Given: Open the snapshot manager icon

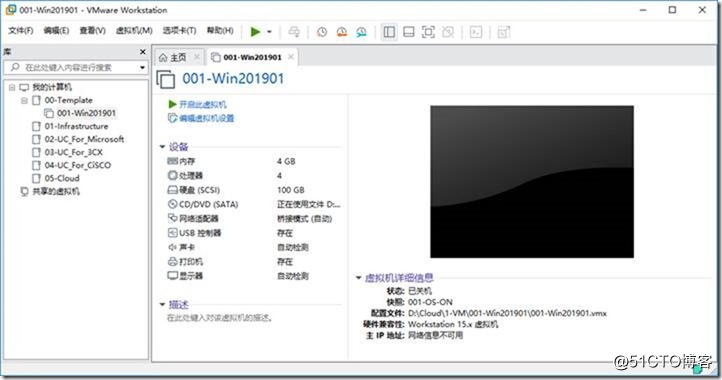Looking at the screenshot, I should pos(361,32).
